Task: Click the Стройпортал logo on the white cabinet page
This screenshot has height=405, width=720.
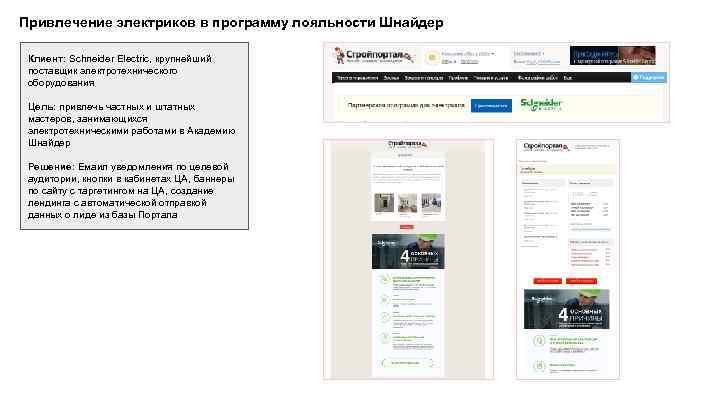Action: [546, 146]
